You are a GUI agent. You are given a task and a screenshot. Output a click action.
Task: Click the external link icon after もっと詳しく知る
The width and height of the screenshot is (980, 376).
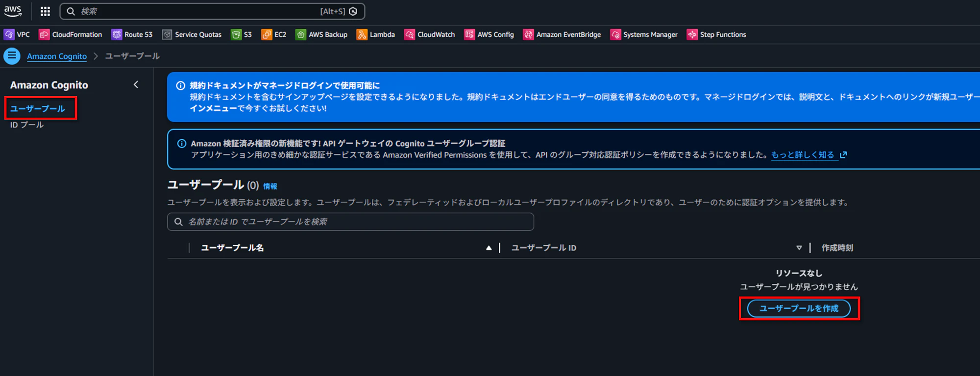point(843,155)
